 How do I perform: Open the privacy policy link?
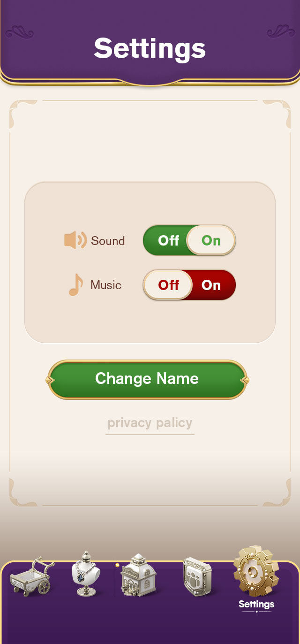tap(150, 423)
